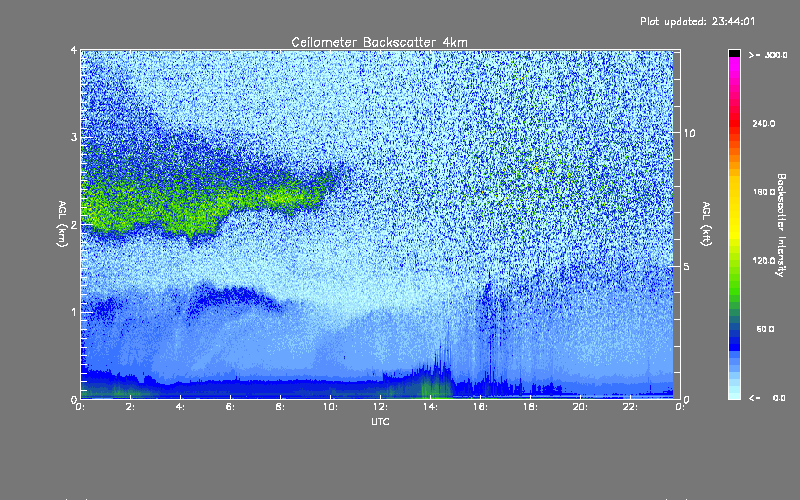Click the 2 tick on AGL (km) axis
Viewport: 800px width, 500px height.
pyautogui.click(x=74, y=224)
